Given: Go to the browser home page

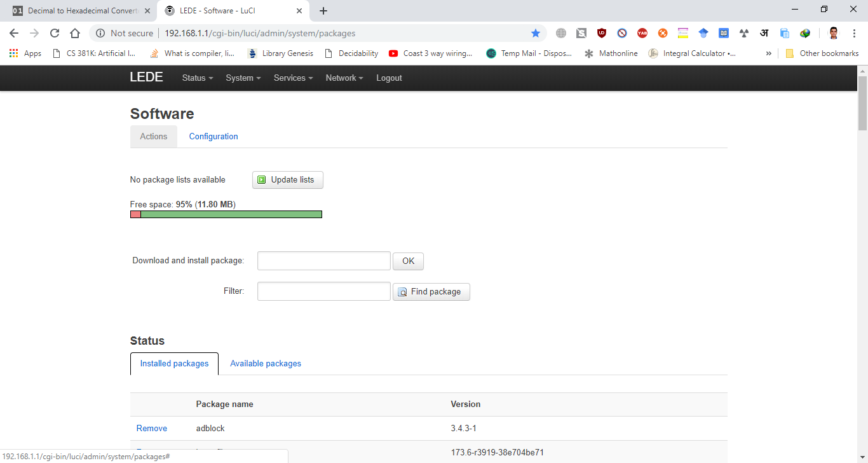Looking at the screenshot, I should [75, 33].
